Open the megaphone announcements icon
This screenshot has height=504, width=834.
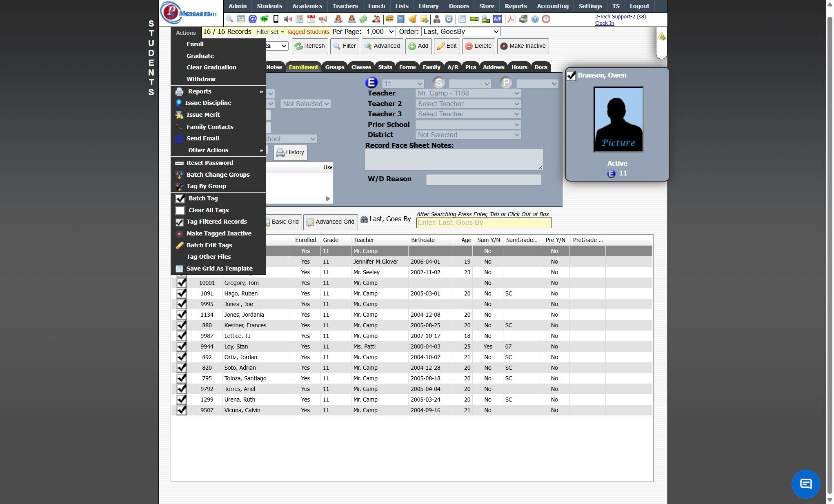[323, 19]
